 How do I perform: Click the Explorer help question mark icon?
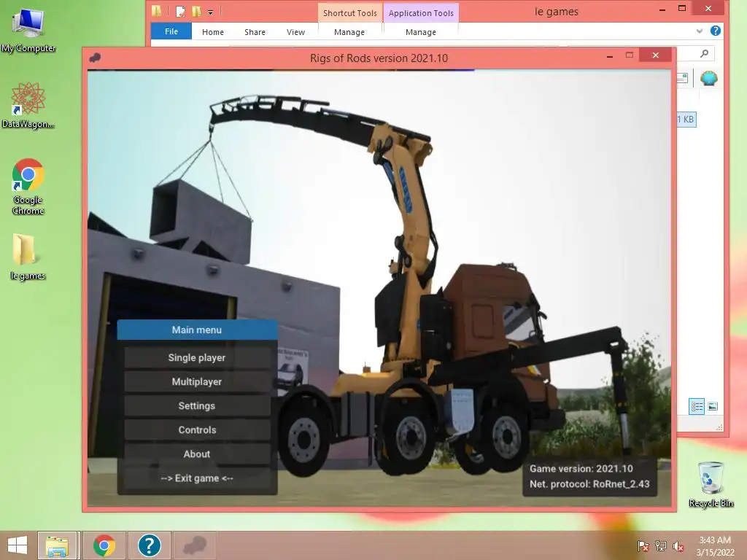(x=715, y=31)
